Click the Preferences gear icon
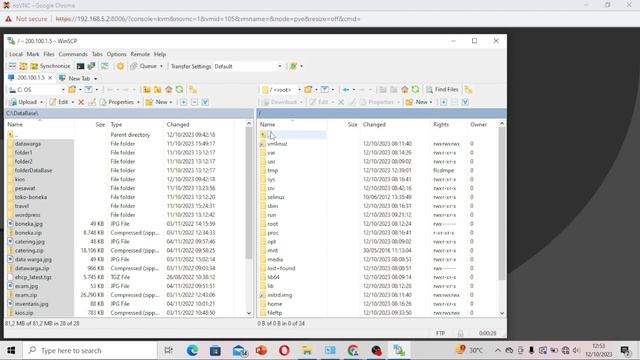640x360 pixels. 120,66
